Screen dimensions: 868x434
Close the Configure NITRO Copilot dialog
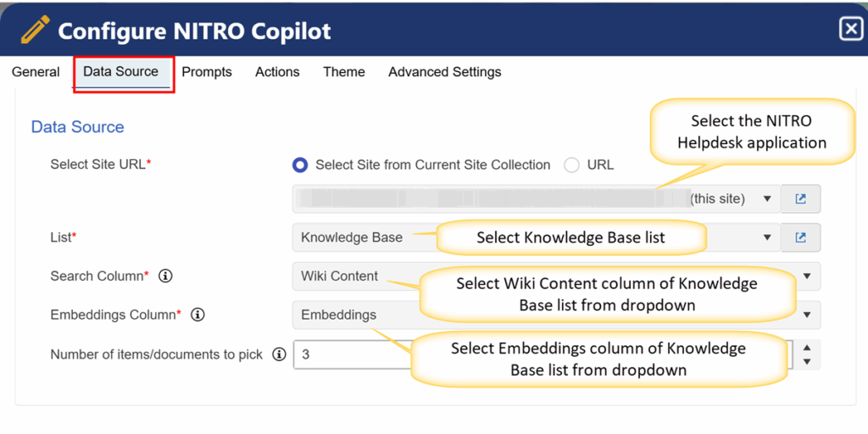pyautogui.click(x=850, y=30)
